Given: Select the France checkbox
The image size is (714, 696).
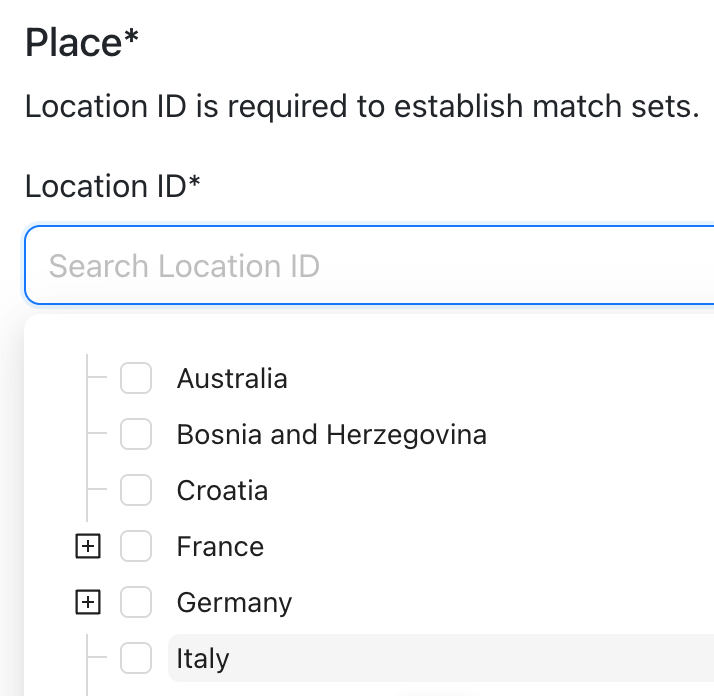Looking at the screenshot, I should (136, 547).
